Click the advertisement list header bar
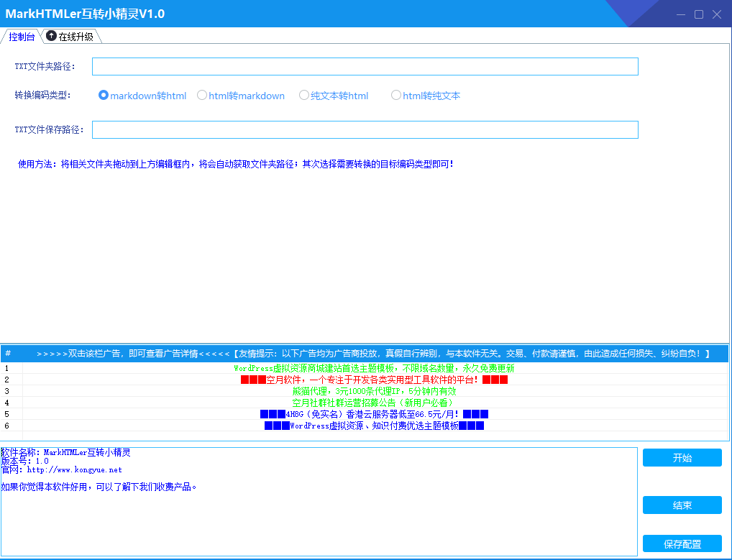Viewport: 732px width, 560px height. [x=366, y=353]
